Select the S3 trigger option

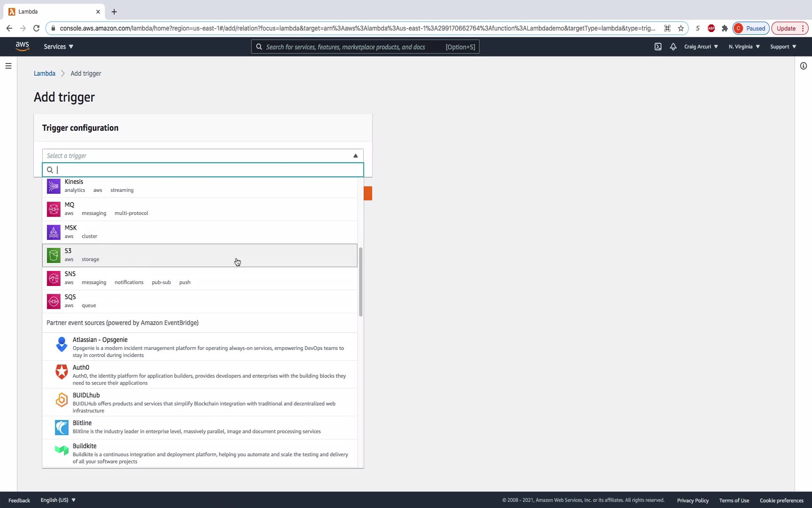click(200, 255)
